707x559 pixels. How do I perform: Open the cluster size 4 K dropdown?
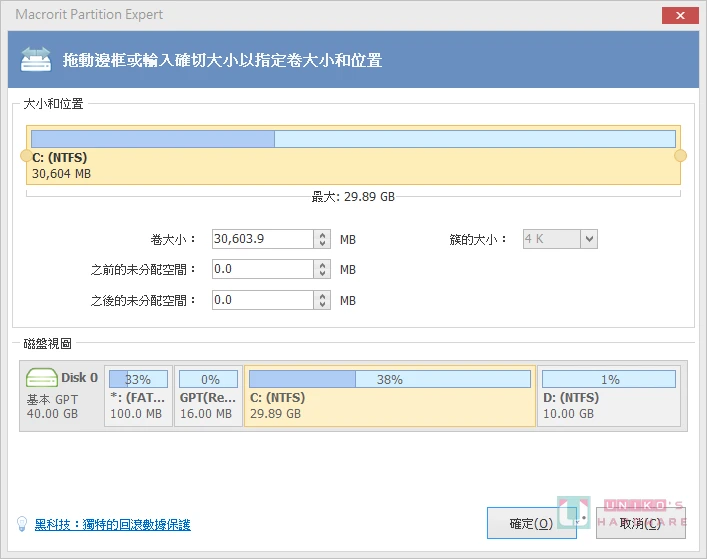[589, 239]
